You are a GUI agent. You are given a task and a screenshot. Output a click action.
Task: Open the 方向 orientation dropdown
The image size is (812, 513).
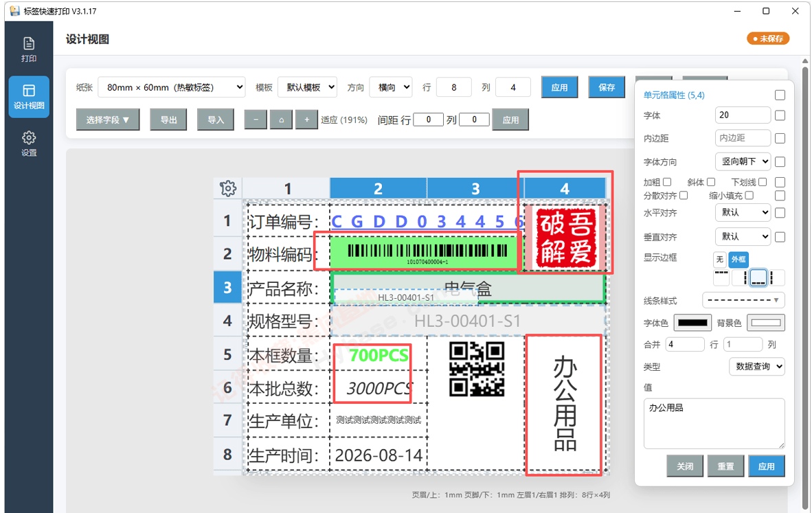pyautogui.click(x=390, y=87)
